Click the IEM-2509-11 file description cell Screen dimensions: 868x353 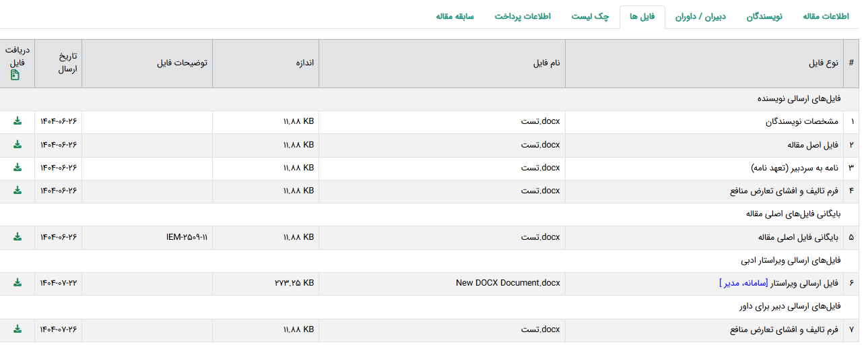187,237
